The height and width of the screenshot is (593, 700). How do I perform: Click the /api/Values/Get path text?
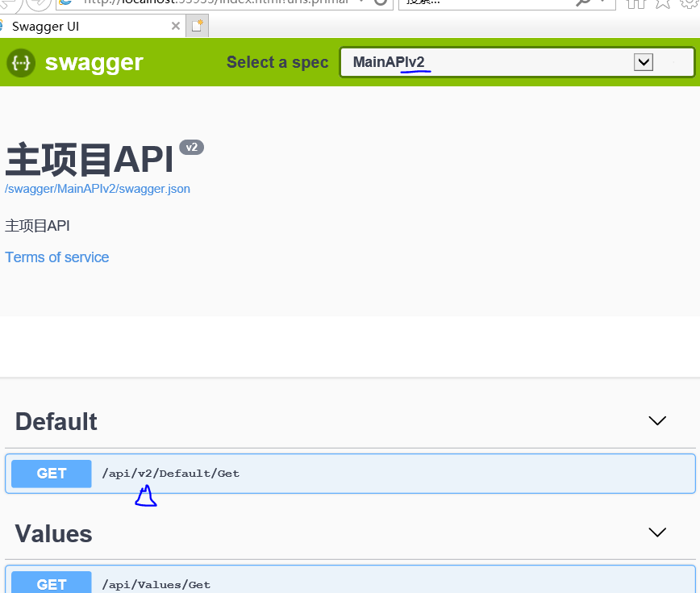[156, 584]
